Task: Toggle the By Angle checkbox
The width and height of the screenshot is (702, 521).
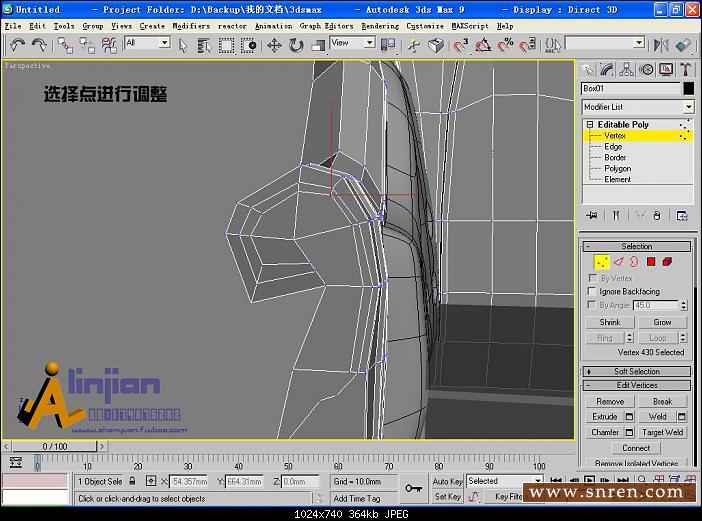Action: click(x=594, y=305)
